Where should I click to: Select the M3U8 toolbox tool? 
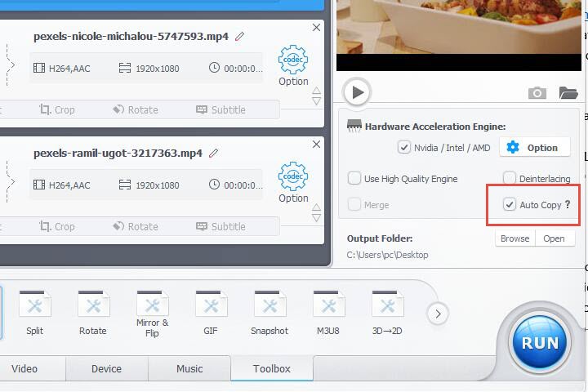tap(328, 314)
